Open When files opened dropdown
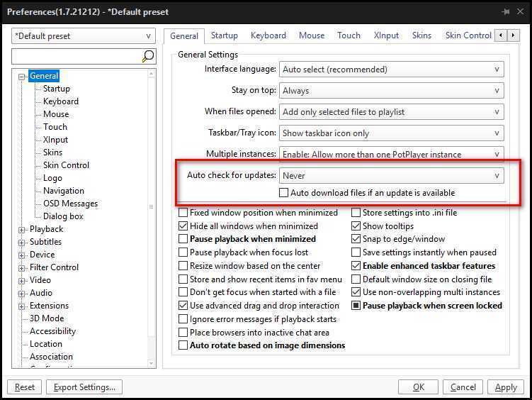Screen dimensions: 532x400 [x=392, y=112]
